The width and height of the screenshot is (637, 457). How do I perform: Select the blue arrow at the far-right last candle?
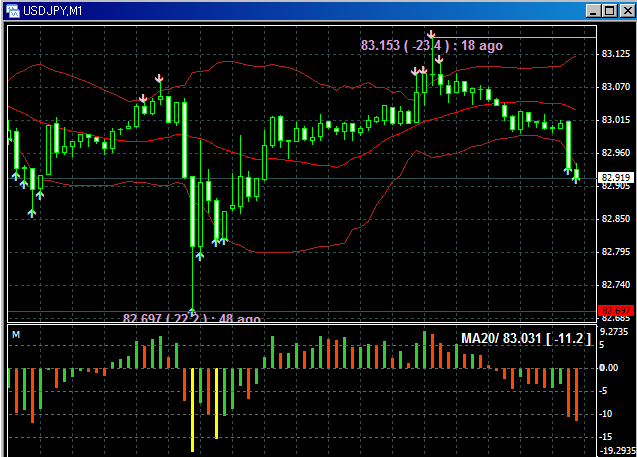[576, 178]
